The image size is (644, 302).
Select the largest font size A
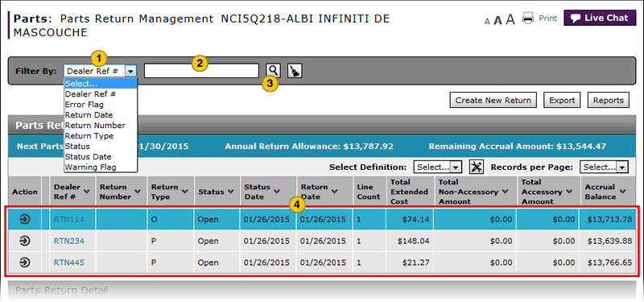pyautogui.click(x=510, y=19)
